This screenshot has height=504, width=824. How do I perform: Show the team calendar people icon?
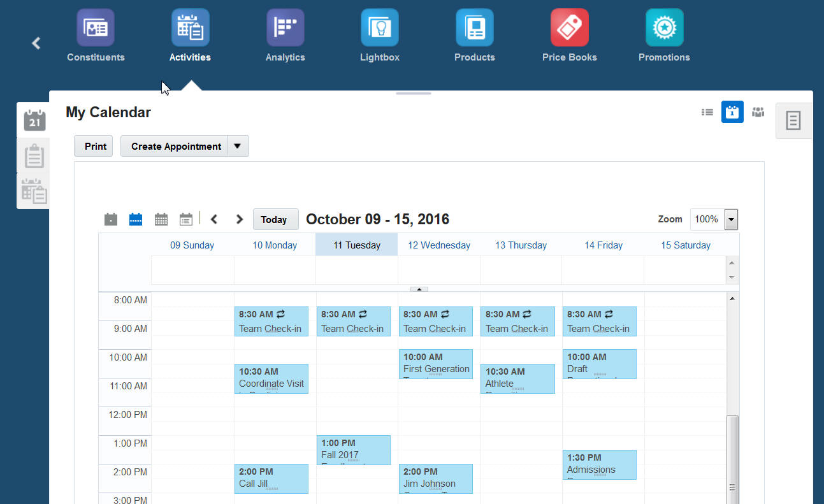click(x=758, y=112)
